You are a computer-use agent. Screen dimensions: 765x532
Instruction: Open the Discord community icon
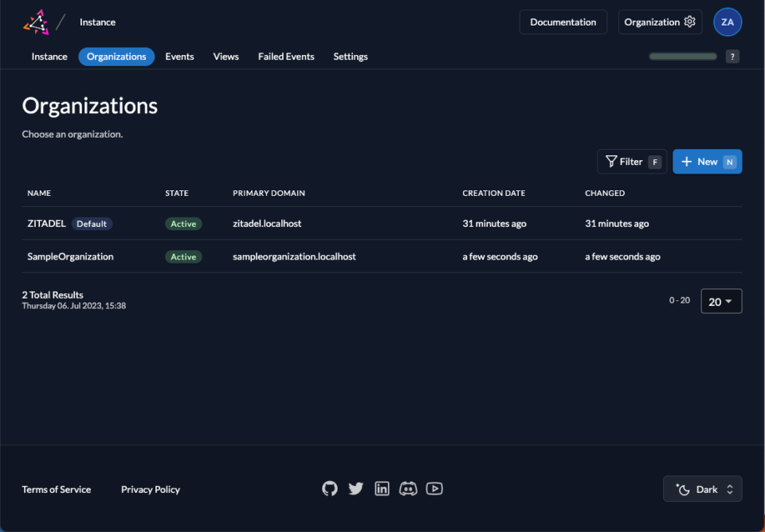point(408,488)
